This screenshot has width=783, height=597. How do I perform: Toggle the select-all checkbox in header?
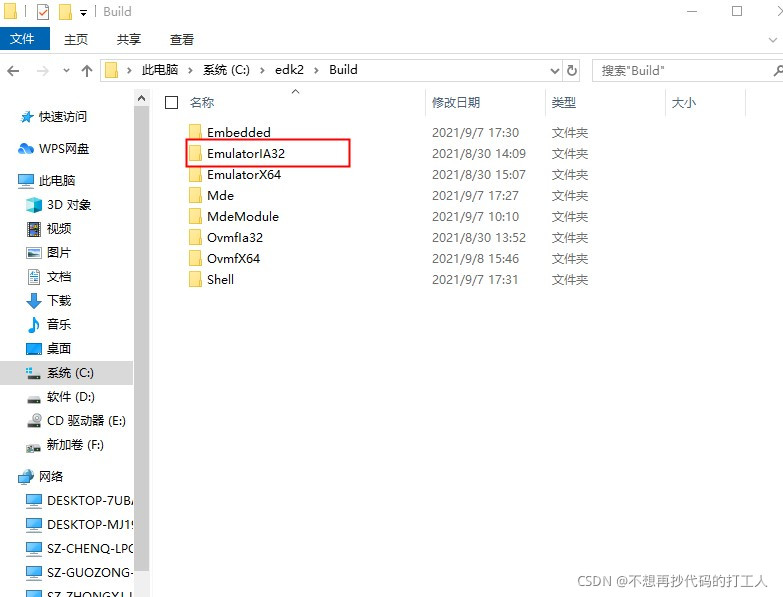click(171, 102)
